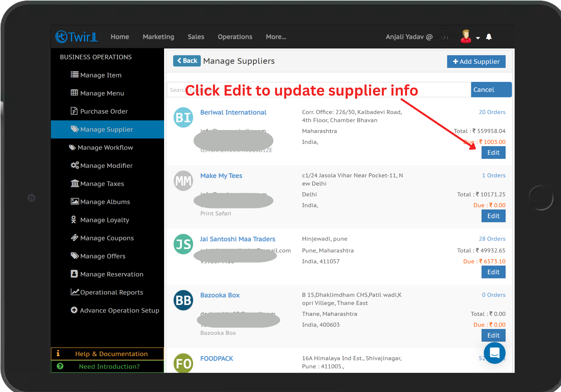The image size is (561, 392).
Task: Click Need Introduction? link
Action: click(x=107, y=366)
